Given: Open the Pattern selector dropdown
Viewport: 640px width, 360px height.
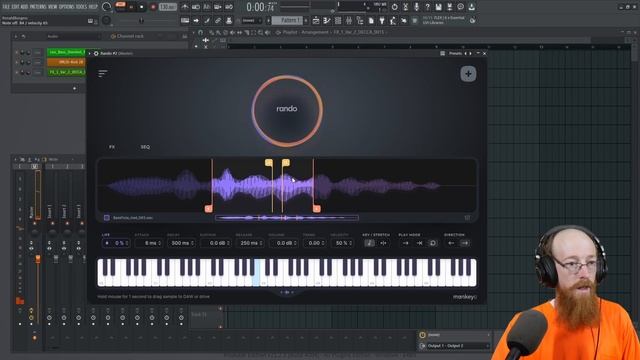Looking at the screenshot, I should point(288,20).
